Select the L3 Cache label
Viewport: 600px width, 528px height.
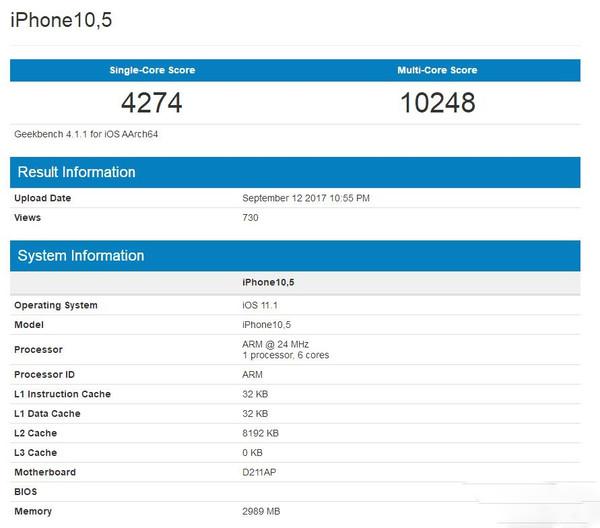pyautogui.click(x=36, y=453)
